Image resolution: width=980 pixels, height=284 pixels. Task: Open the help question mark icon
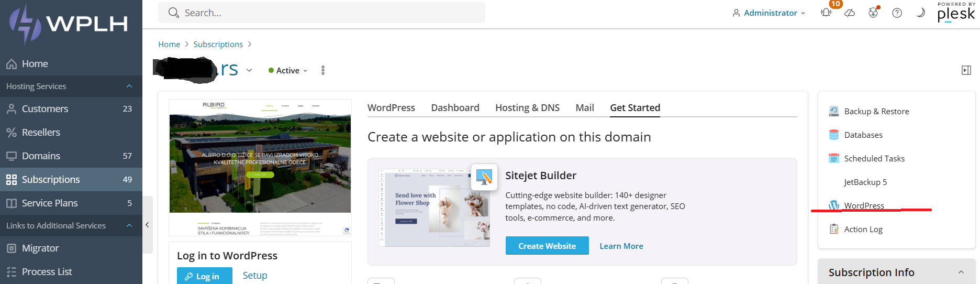click(x=897, y=13)
